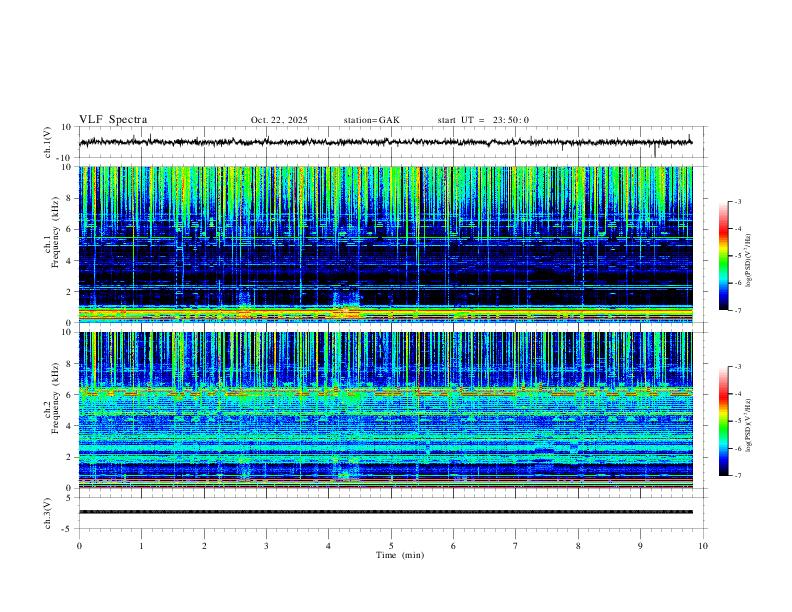Viewport: 792px width, 612px height.
Task: Click the time axis tick label "4"
Action: coord(329,546)
